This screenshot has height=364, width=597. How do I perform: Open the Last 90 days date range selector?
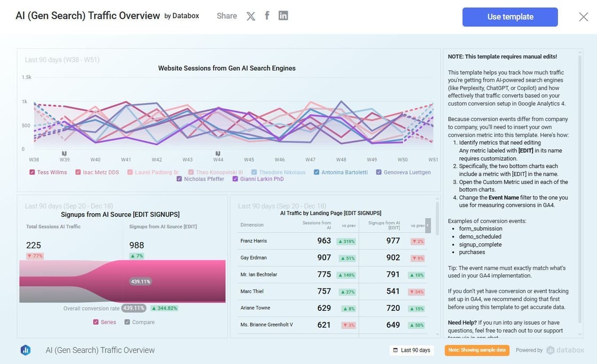(x=411, y=350)
